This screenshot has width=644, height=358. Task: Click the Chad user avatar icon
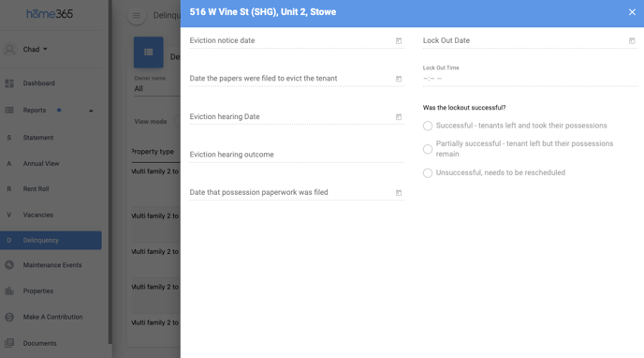10,50
